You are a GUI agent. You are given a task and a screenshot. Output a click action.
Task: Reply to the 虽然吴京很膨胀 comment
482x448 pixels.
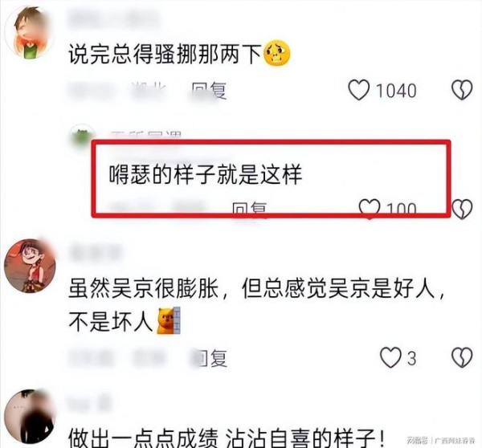click(210, 358)
